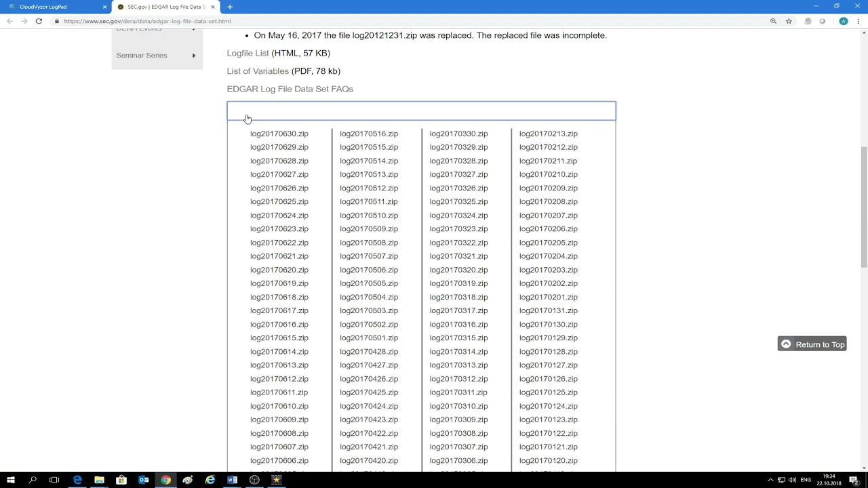Viewport: 868px width, 488px height.
Task: Launch Microsoft Edge from taskbar
Action: pyautogui.click(x=77, y=480)
